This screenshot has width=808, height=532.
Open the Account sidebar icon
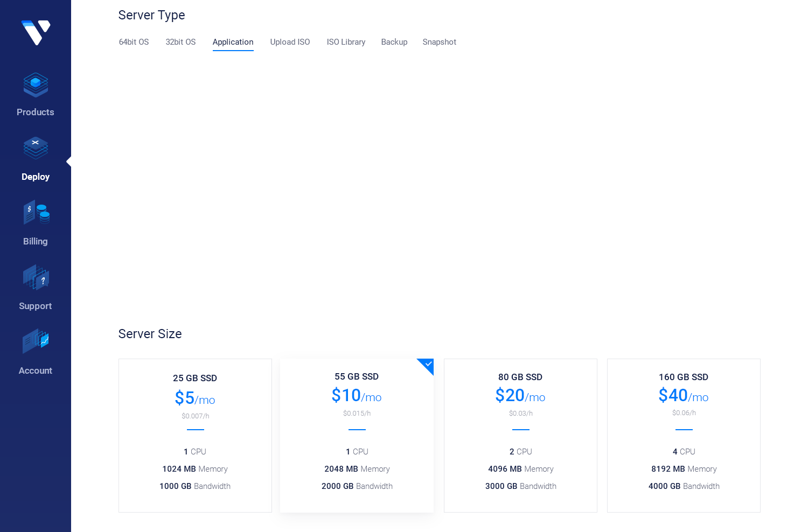click(x=36, y=341)
